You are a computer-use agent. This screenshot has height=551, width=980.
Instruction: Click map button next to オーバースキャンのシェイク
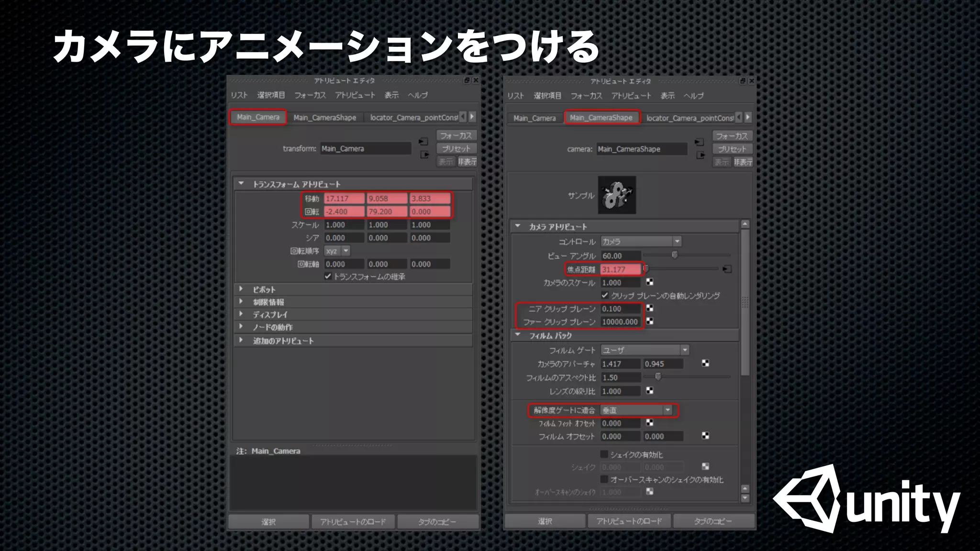[x=650, y=491]
